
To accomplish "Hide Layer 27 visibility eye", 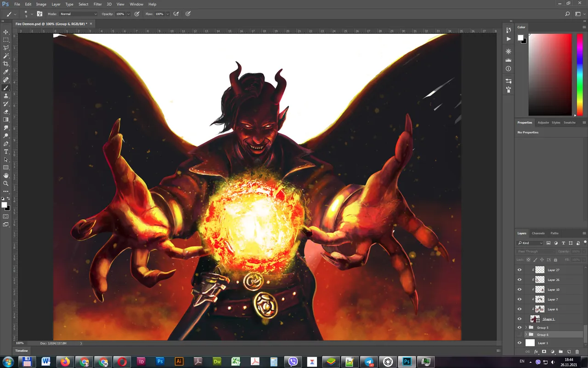I will pyautogui.click(x=520, y=270).
